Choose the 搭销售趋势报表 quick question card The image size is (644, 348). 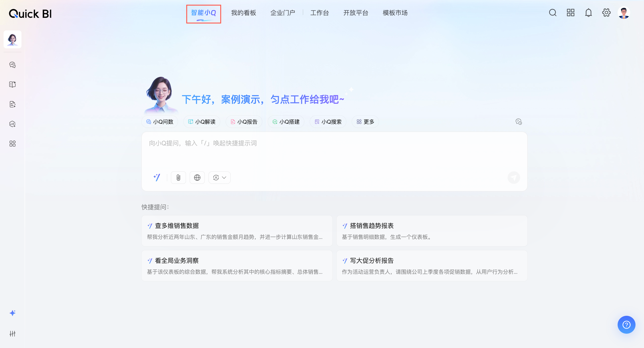tap(432, 231)
